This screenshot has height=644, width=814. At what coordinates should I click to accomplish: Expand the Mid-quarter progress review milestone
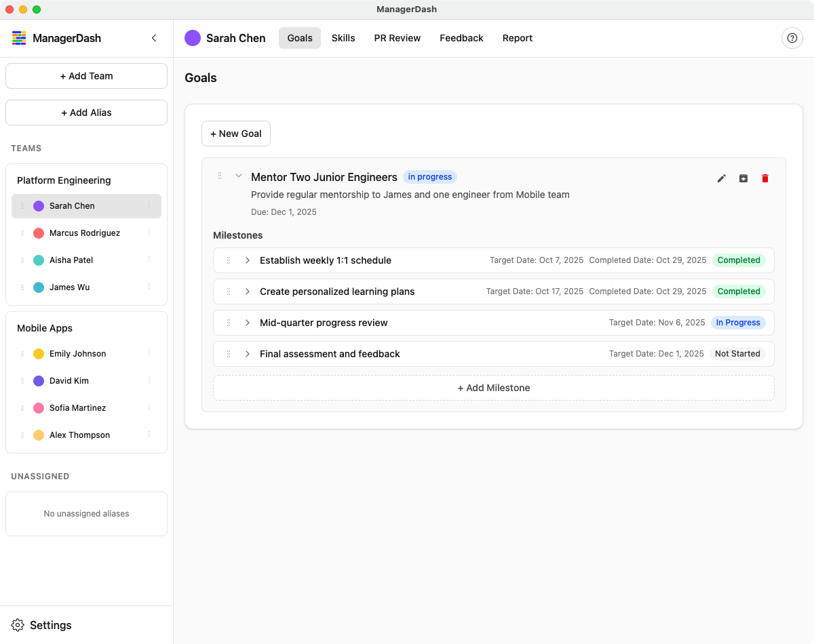coord(248,323)
